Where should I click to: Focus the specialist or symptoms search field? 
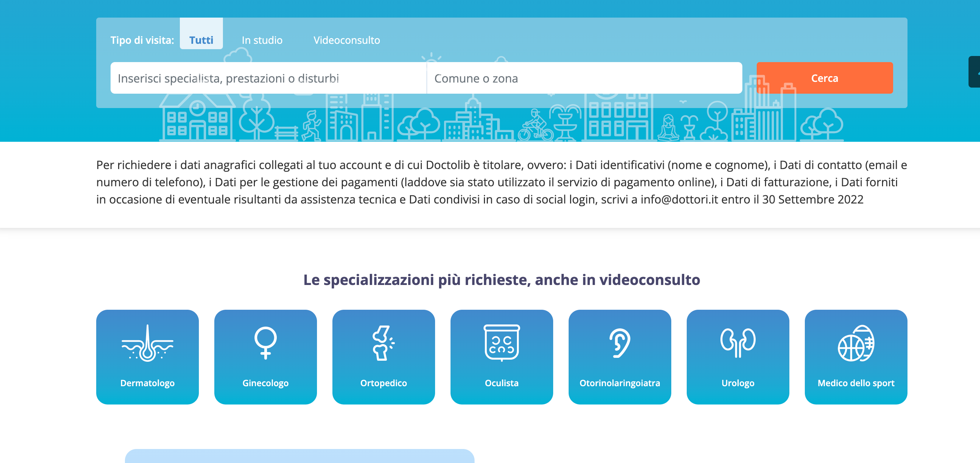tap(269, 78)
